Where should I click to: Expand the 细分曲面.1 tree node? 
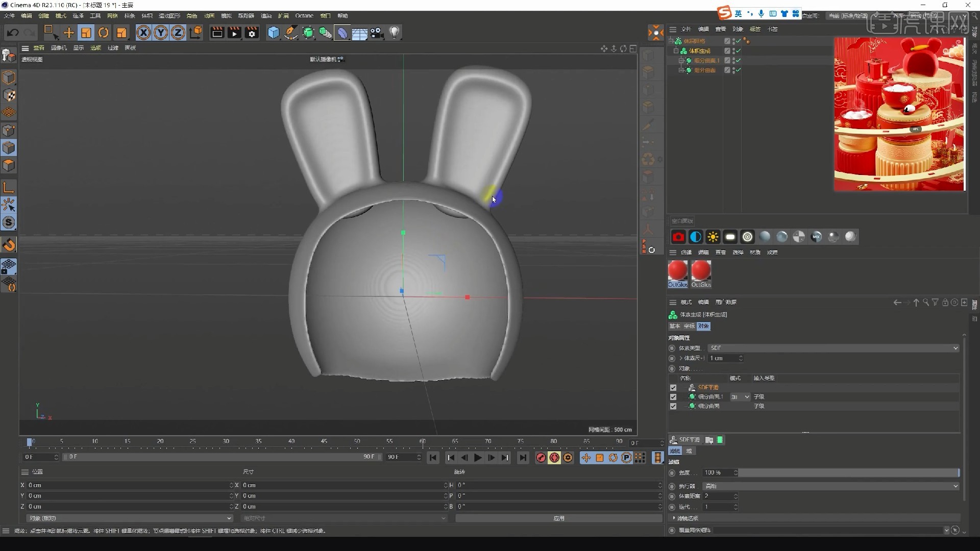pyautogui.click(x=680, y=61)
